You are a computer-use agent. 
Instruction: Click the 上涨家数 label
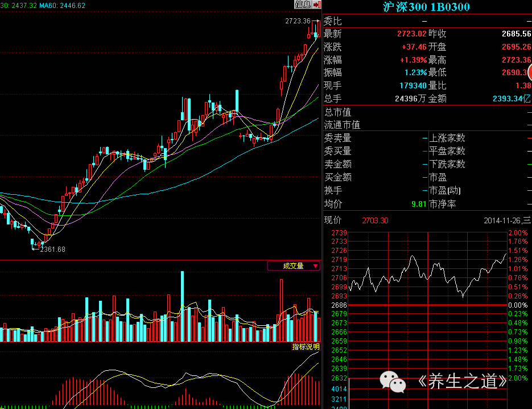click(x=447, y=138)
